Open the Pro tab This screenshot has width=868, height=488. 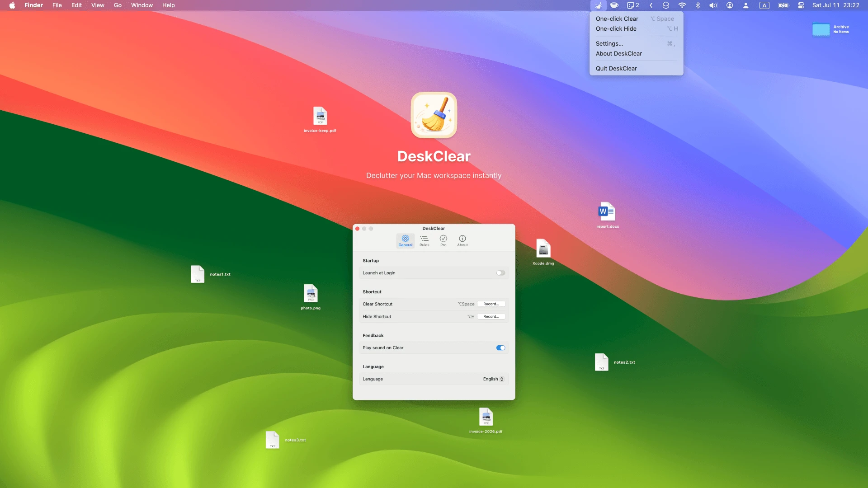click(x=443, y=240)
